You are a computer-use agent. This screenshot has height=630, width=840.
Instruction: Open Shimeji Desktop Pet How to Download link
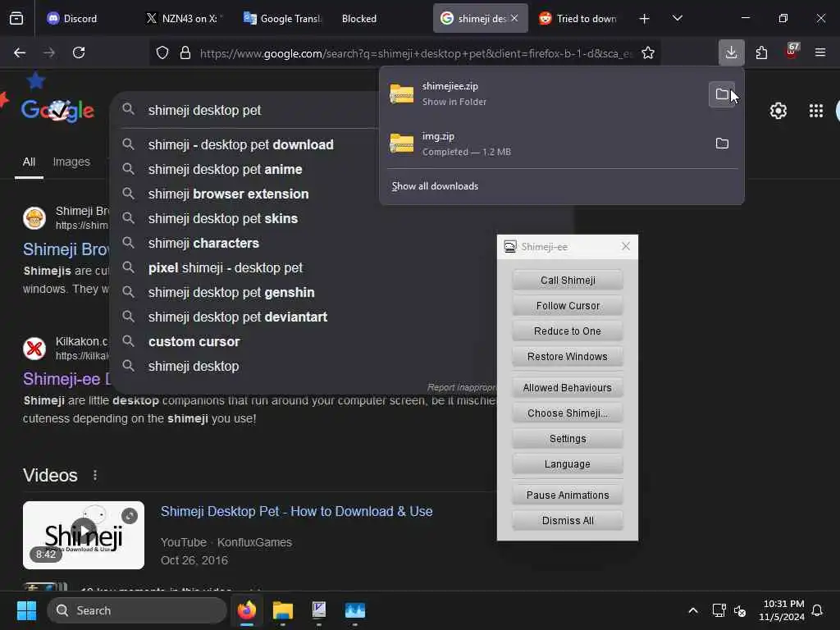click(x=296, y=512)
